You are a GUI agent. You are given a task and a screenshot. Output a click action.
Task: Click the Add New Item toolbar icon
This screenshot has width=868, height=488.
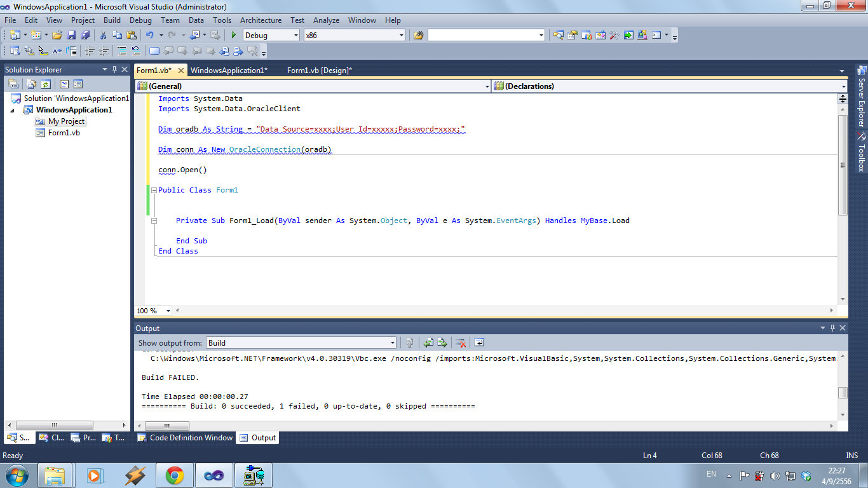tap(36, 35)
